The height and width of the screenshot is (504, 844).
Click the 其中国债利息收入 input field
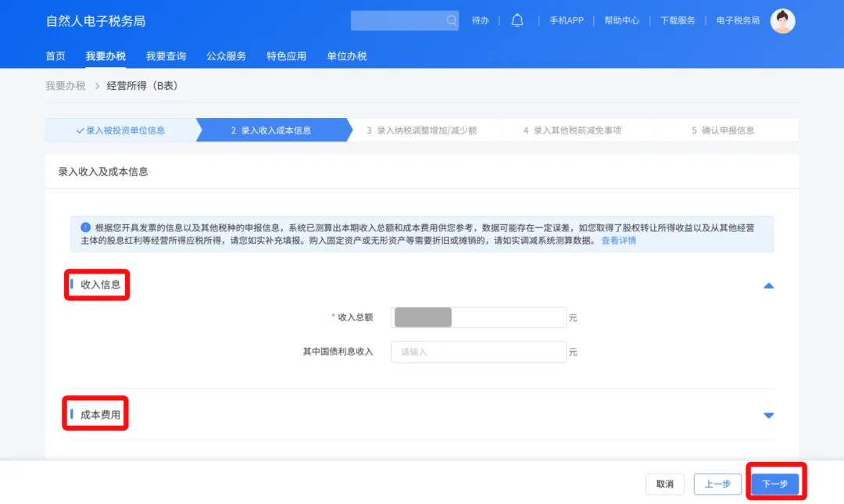point(478,352)
